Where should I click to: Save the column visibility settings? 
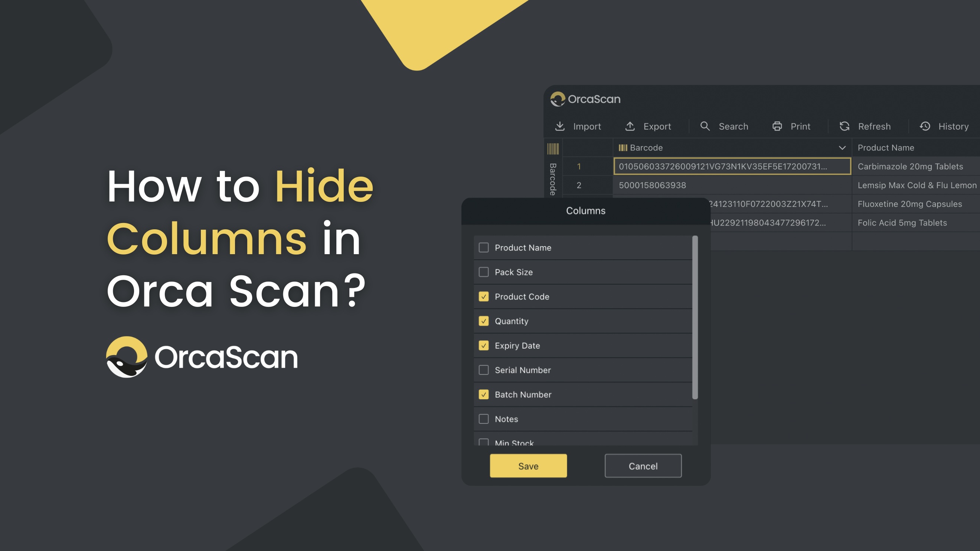click(528, 466)
